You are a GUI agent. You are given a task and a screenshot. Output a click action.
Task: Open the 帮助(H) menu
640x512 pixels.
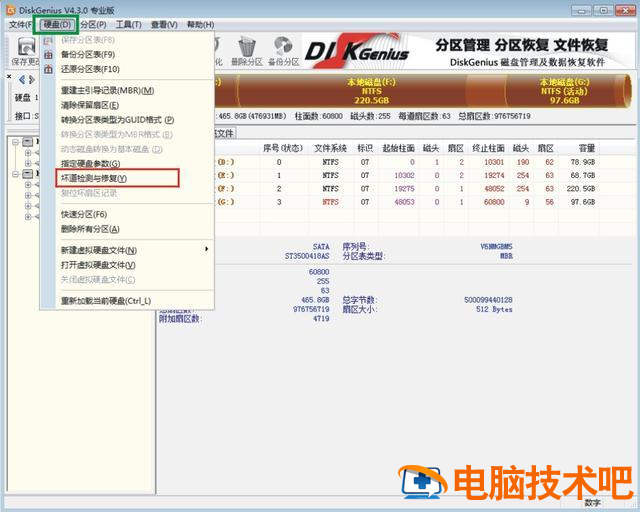coord(200,24)
